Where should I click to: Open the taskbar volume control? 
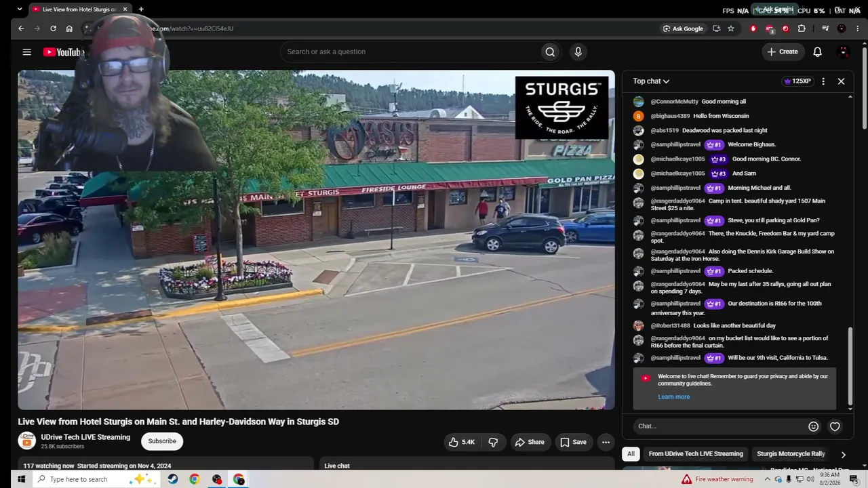pos(810,479)
